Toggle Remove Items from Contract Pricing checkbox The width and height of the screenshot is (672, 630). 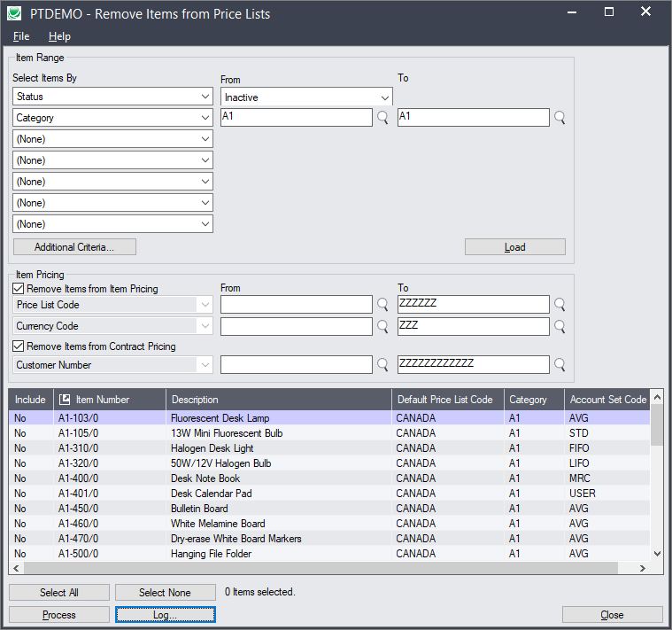19,346
